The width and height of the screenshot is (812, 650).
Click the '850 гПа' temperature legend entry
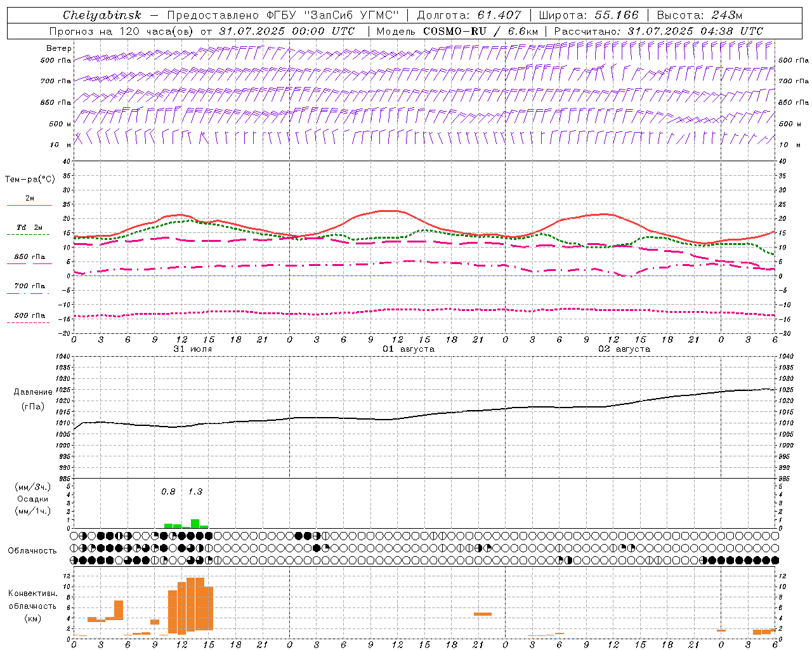30,257
